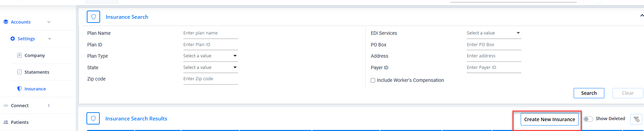The width and height of the screenshot is (644, 131).
Task: Click the Create New Insurance button
Action: [x=550, y=119]
